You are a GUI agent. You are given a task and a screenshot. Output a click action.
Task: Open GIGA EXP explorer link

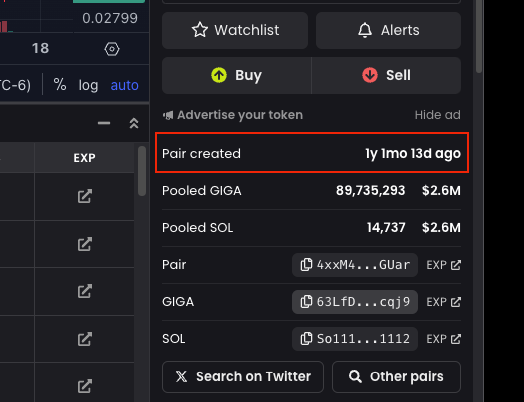click(x=443, y=302)
